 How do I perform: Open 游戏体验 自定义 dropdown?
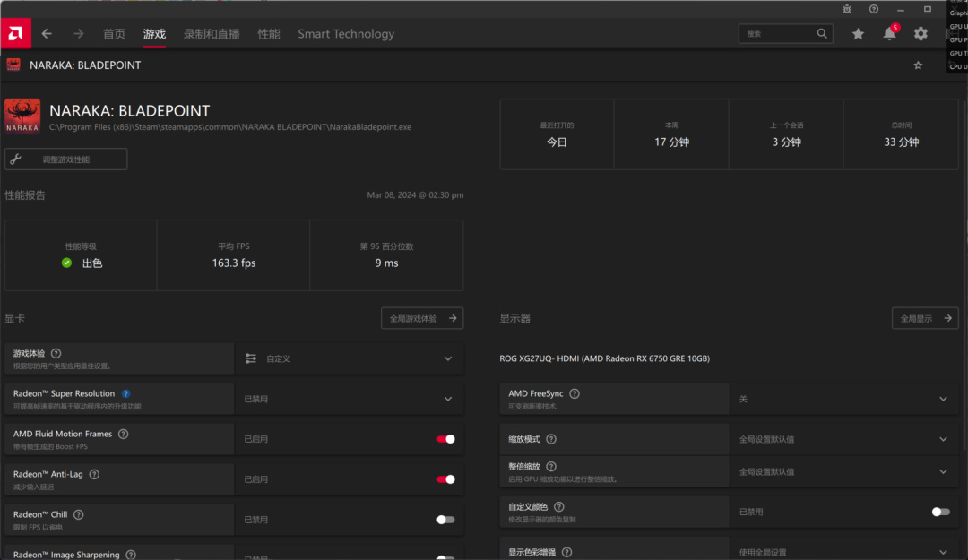coord(350,358)
